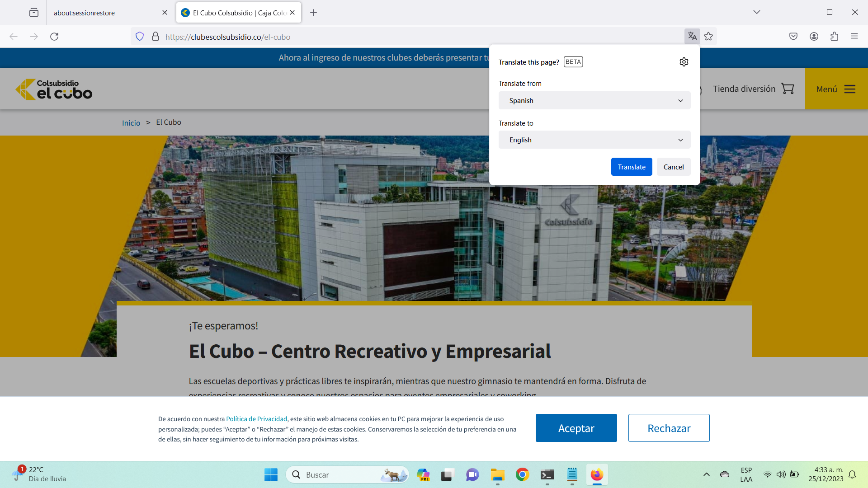Open Firefox application hamburger menu
Image resolution: width=868 pixels, height=488 pixels.
854,36
